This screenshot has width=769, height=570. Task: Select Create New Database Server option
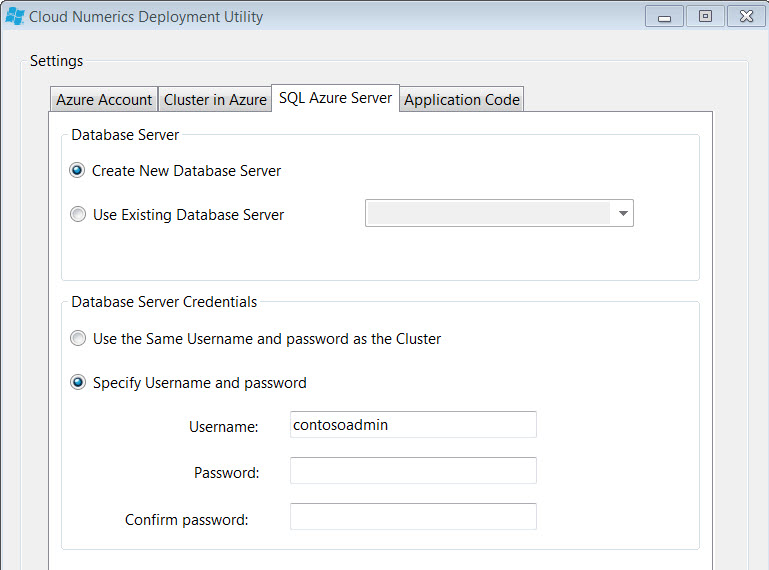coord(77,171)
